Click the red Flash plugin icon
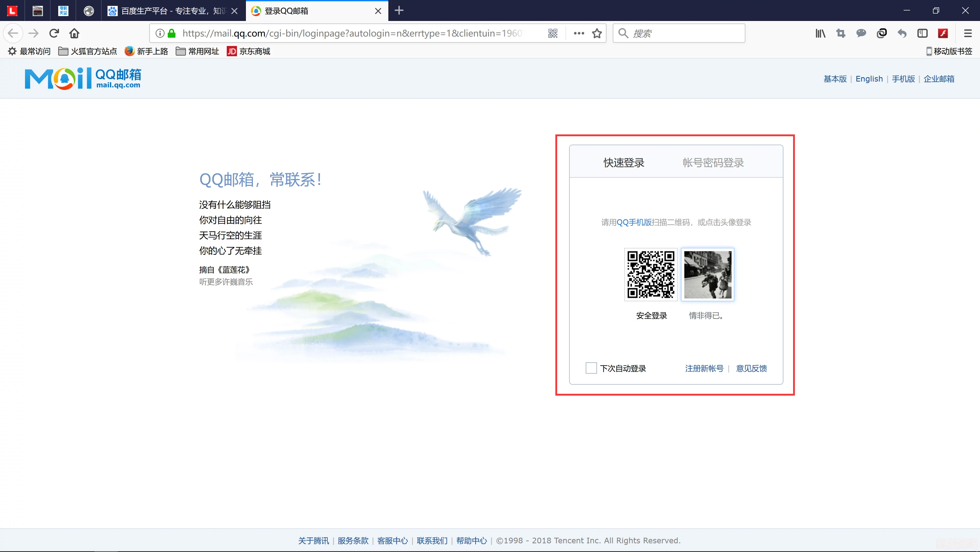The height and width of the screenshot is (552, 980). click(x=943, y=33)
